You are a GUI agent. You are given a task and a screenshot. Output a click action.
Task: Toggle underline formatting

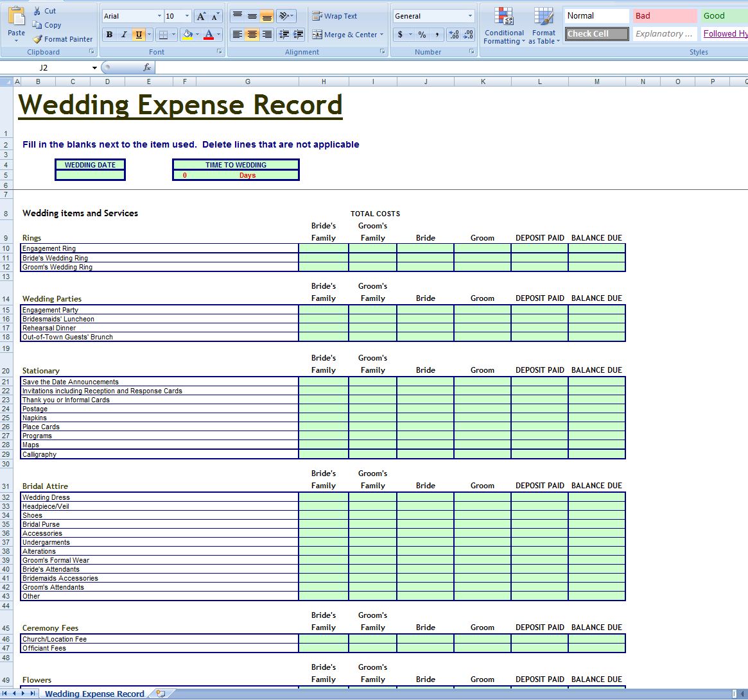click(x=137, y=34)
